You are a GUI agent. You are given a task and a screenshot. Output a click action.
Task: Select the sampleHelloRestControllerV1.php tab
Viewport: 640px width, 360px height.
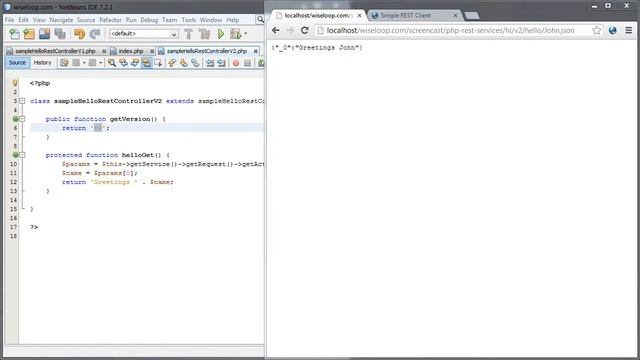(55, 51)
